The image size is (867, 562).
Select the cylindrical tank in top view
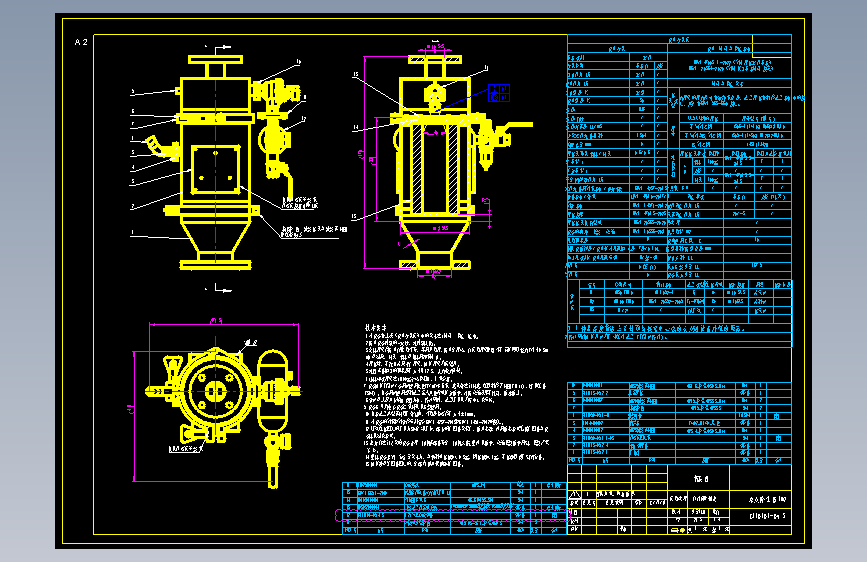[x=273, y=391]
